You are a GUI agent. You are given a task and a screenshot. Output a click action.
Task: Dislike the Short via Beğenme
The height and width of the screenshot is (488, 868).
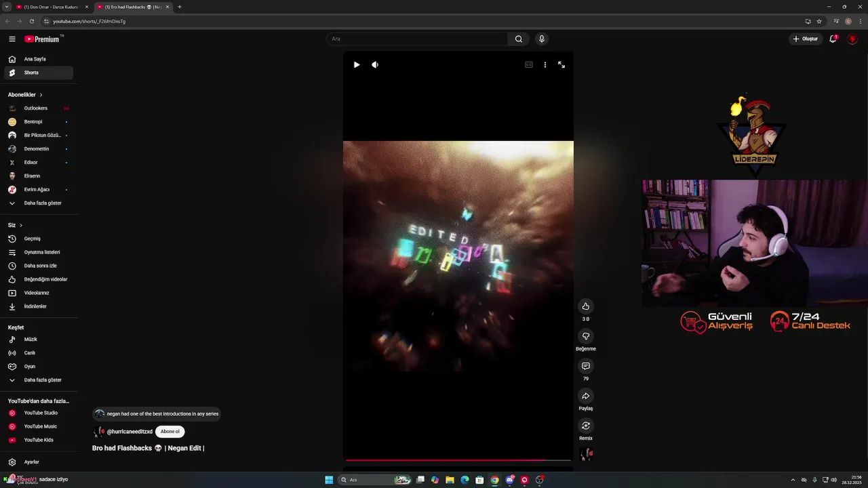586,336
